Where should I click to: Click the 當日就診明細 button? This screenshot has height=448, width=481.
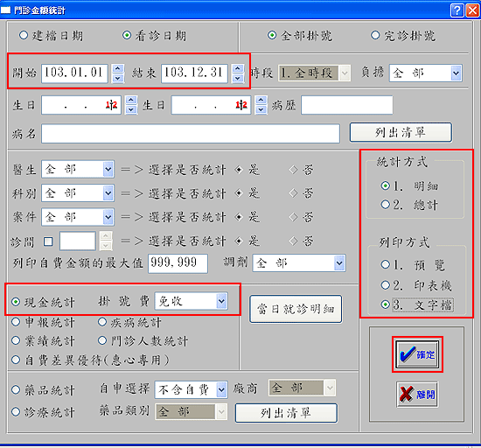tap(296, 309)
